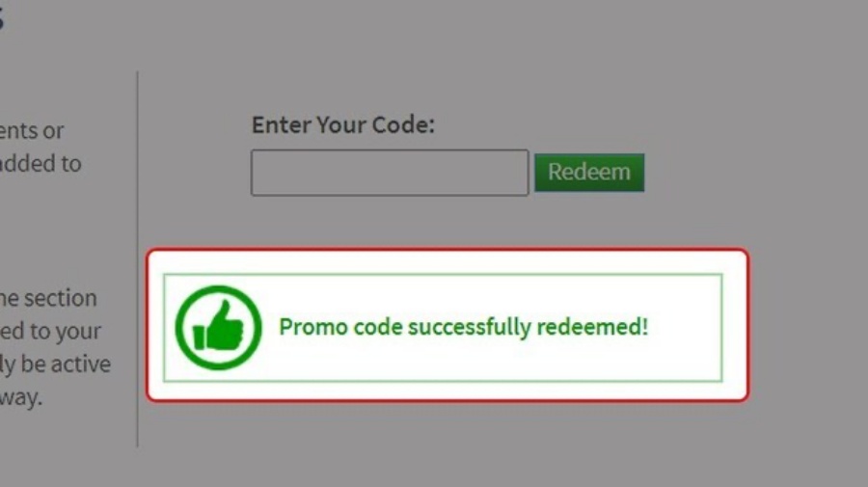The height and width of the screenshot is (487, 868).
Task: Click the word "Your" in the field label
Action: tap(341, 125)
